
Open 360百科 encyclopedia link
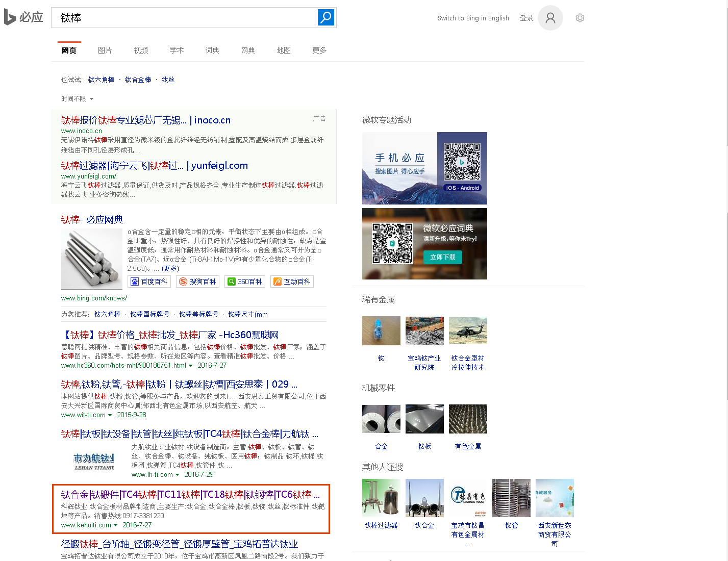245,282
